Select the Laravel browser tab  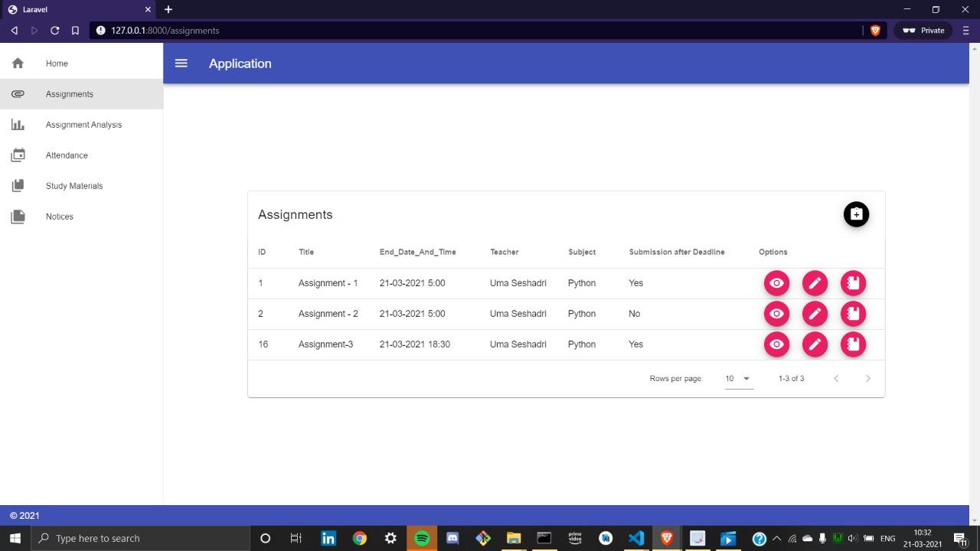click(x=79, y=9)
